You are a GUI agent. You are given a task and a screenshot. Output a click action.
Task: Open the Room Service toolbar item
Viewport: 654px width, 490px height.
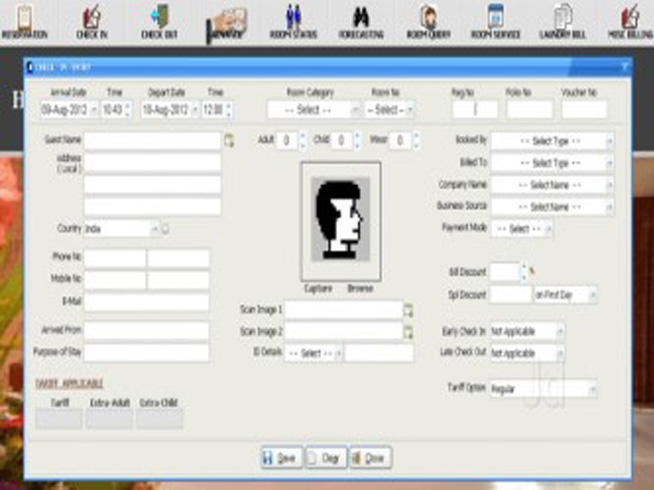494,20
